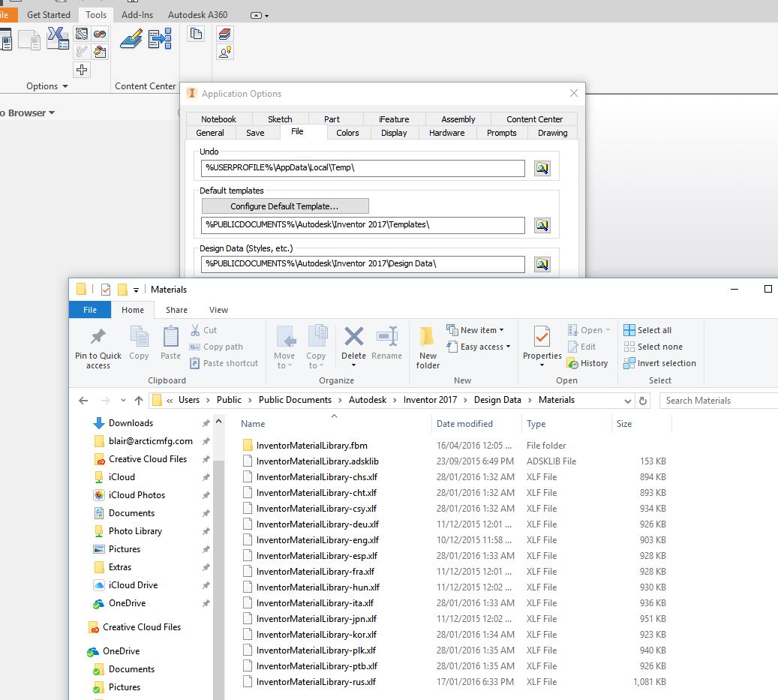Refresh the Materials folder view
Image resolution: width=778 pixels, height=700 pixels.
[x=643, y=401]
